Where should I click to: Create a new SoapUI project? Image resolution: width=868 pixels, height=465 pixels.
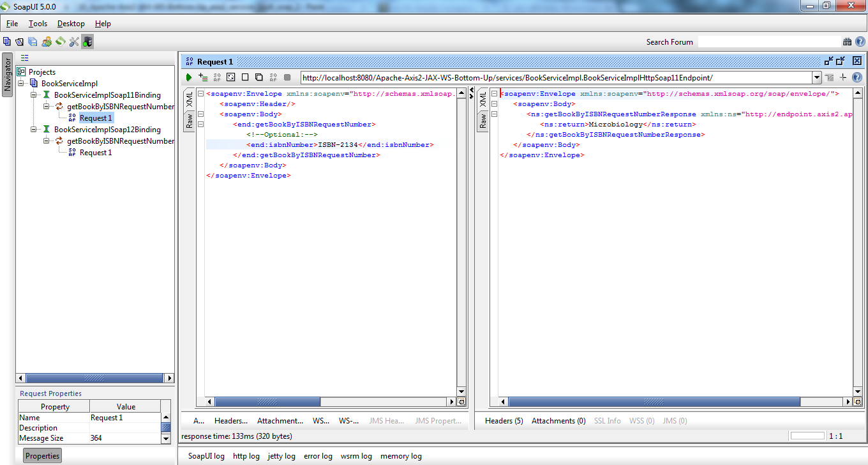[x=7, y=41]
